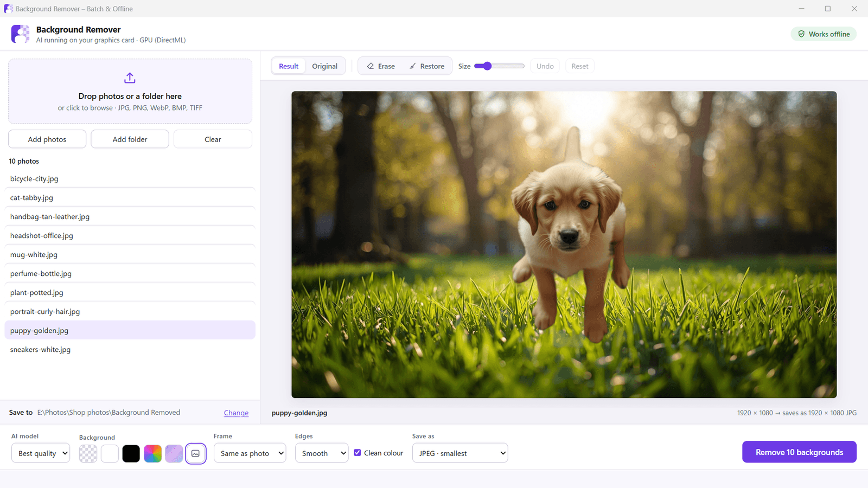Open the AI model Best quality dropdown
Viewport: 868px width, 488px height.
(x=41, y=453)
